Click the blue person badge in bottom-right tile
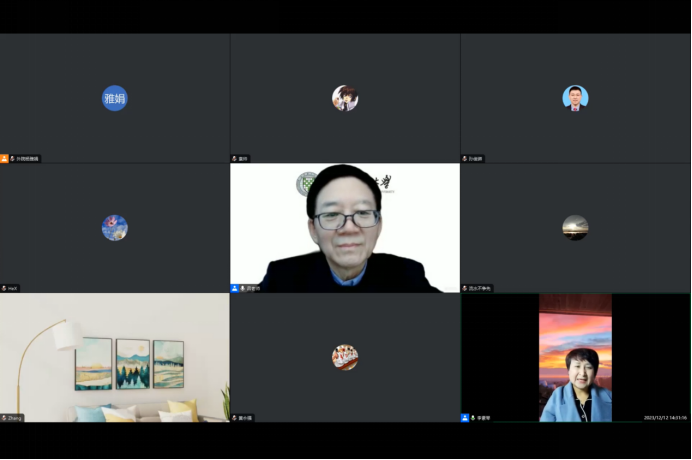The height and width of the screenshot is (460, 692). point(465,417)
